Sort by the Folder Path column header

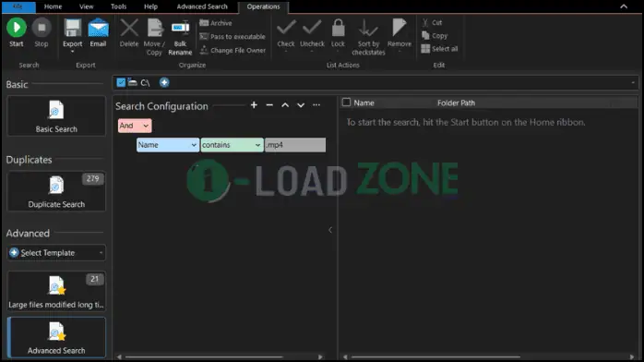tap(456, 103)
